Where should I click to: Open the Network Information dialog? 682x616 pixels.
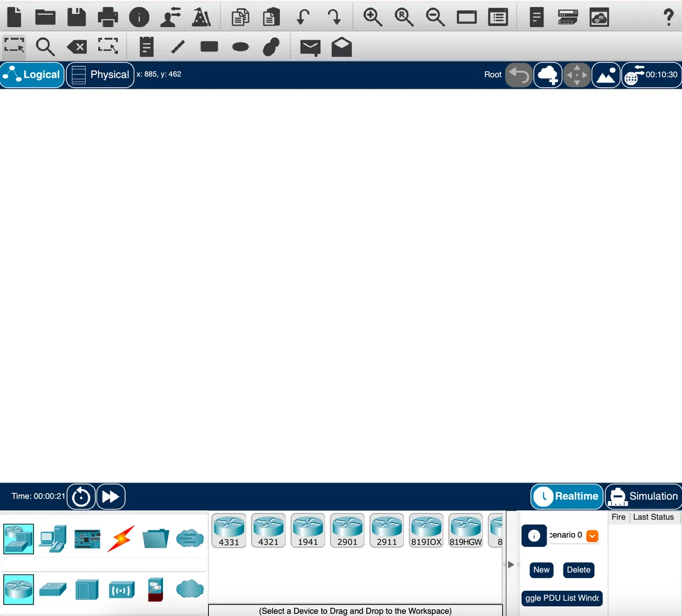point(139,17)
